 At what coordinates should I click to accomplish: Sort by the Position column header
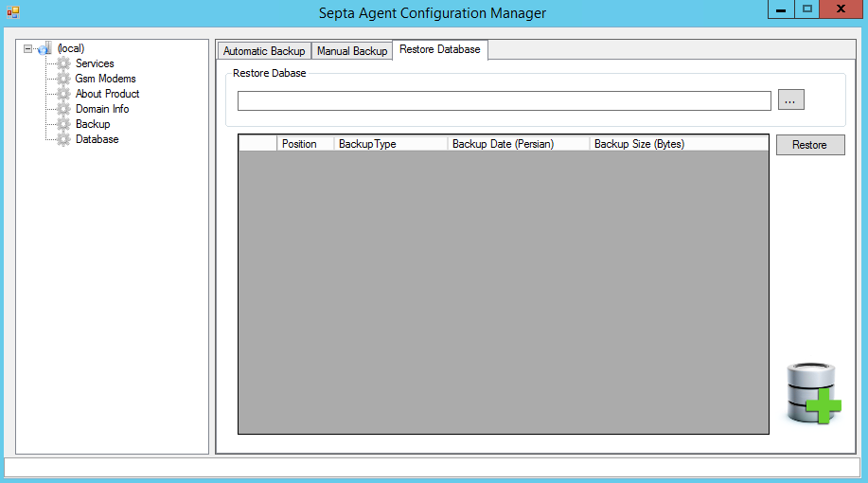[x=306, y=143]
